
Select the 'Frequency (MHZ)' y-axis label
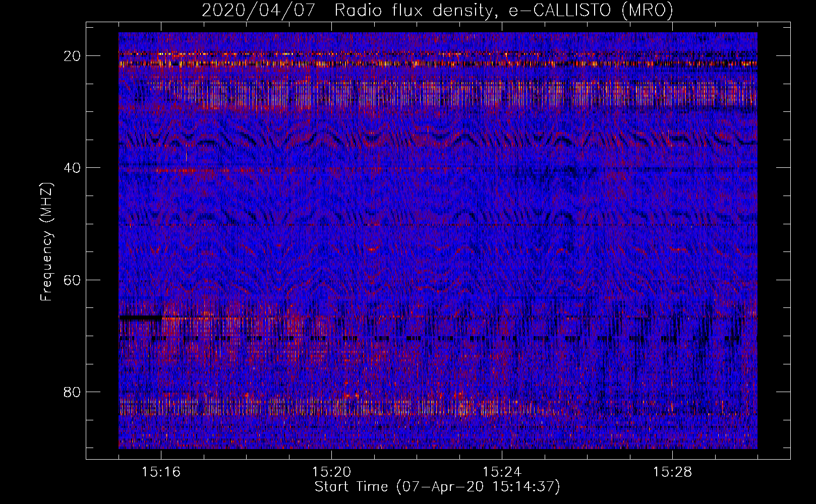click(x=46, y=241)
